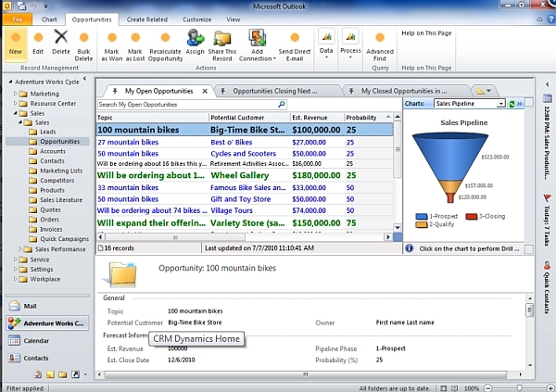Open the Sales Pipeline chart dropdown
This screenshot has height=392, width=556.
tap(501, 104)
